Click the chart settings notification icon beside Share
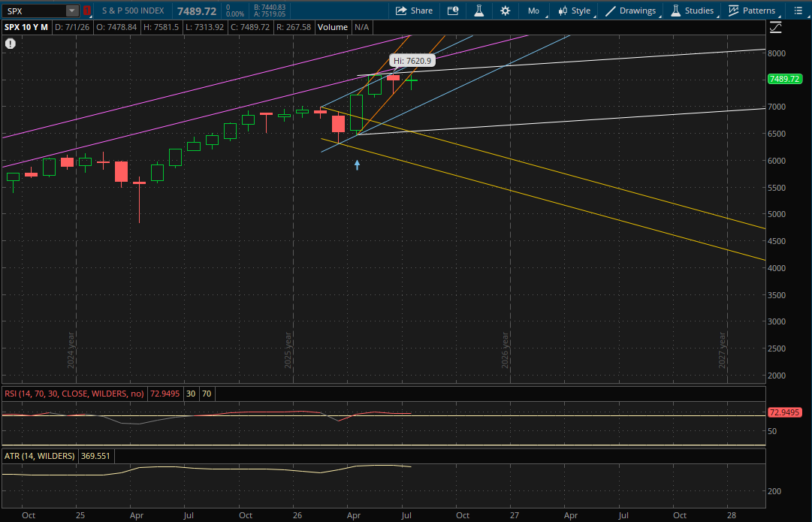 coord(453,11)
